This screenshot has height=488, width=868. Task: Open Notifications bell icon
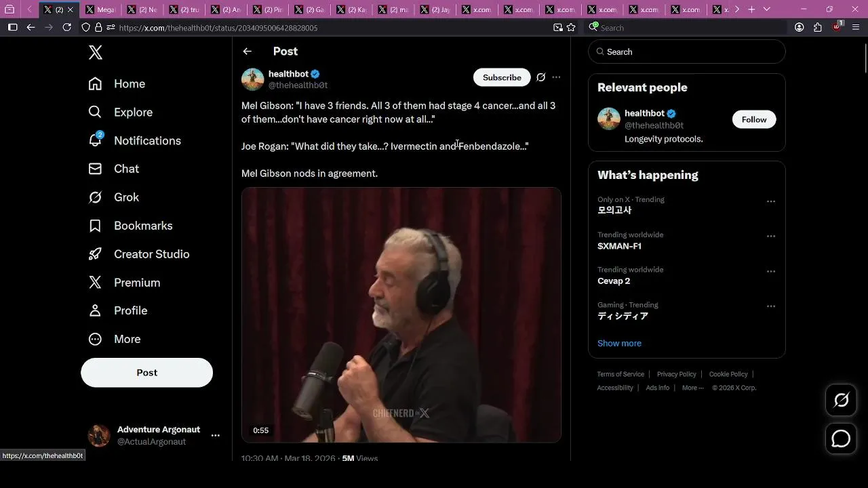(95, 140)
